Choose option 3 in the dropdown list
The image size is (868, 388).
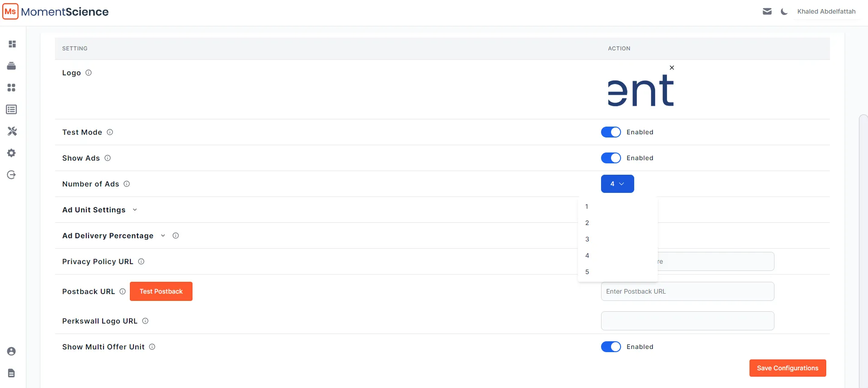(618, 239)
